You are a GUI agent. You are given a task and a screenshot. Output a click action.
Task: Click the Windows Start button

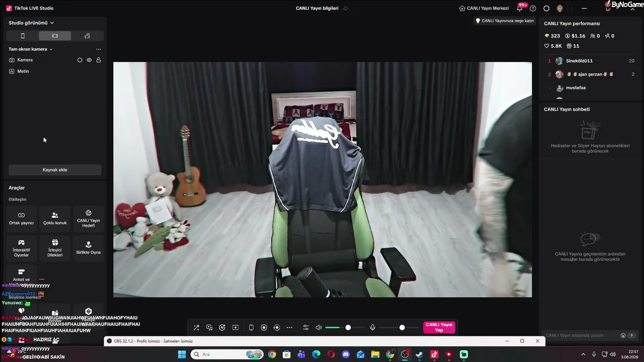click(182, 354)
